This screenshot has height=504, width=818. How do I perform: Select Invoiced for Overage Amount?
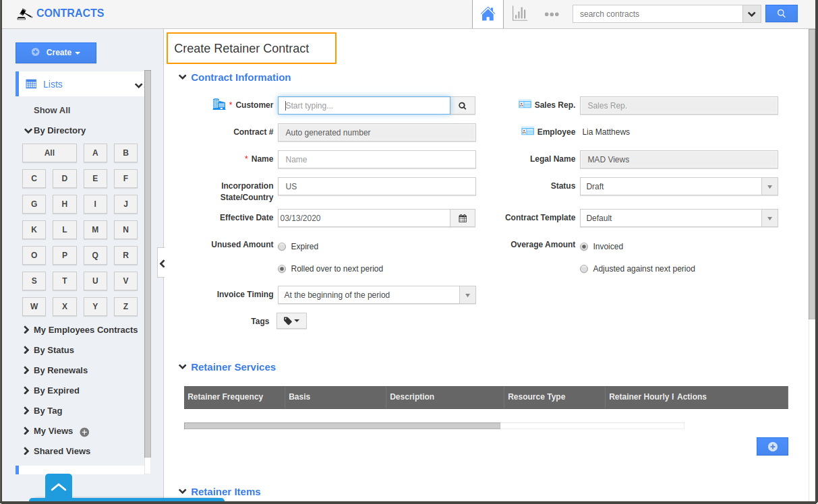click(x=584, y=247)
